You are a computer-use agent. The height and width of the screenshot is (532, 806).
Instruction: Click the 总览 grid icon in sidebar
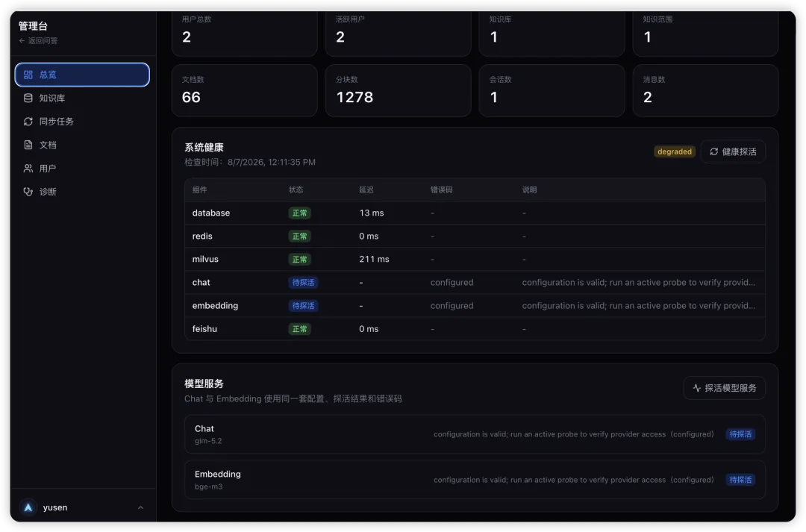tap(28, 75)
